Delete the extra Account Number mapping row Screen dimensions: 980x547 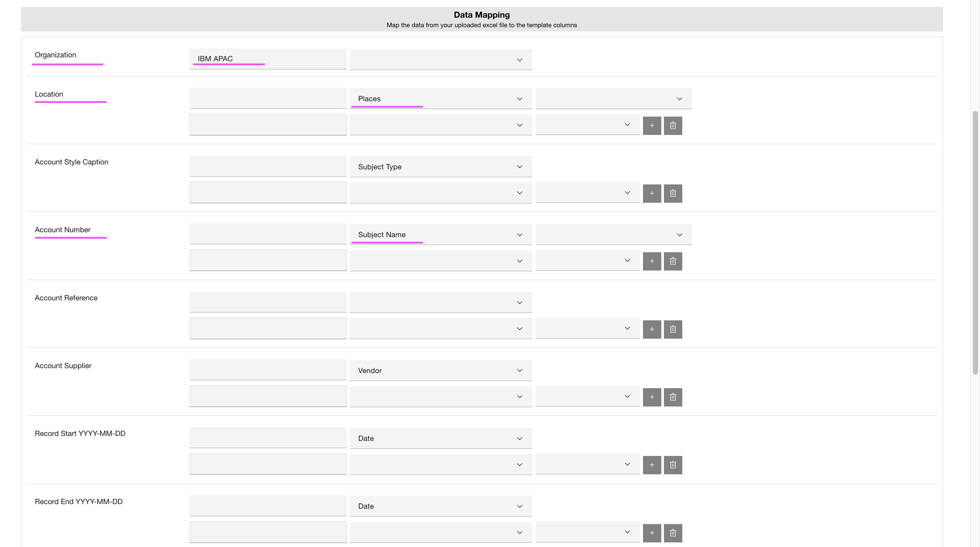point(673,261)
